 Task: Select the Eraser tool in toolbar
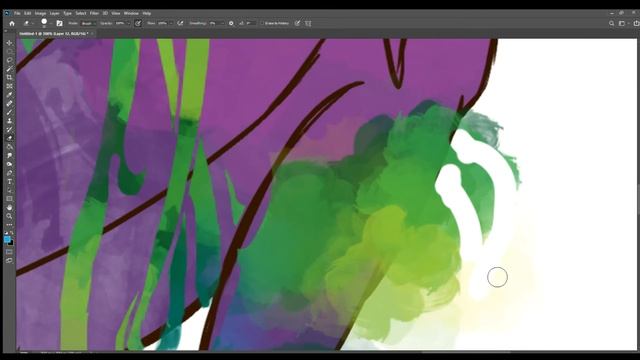tap(9, 138)
